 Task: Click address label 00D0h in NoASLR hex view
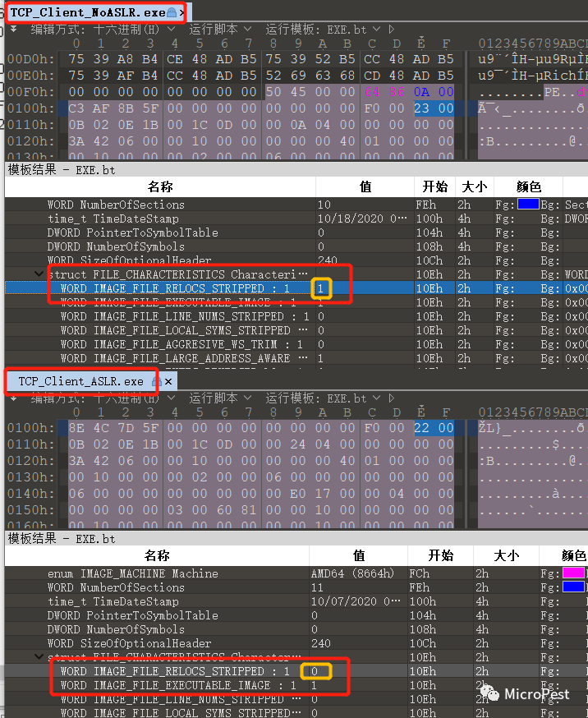[x=30, y=59]
